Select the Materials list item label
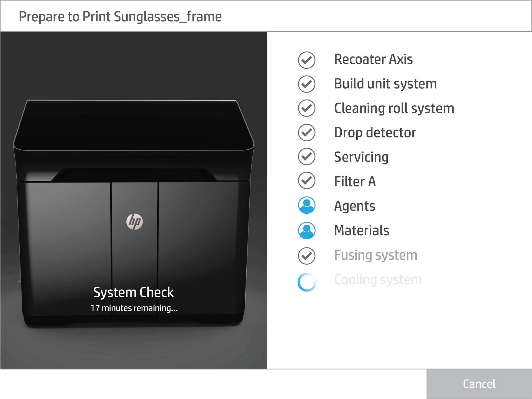This screenshot has width=532, height=399. (x=361, y=231)
